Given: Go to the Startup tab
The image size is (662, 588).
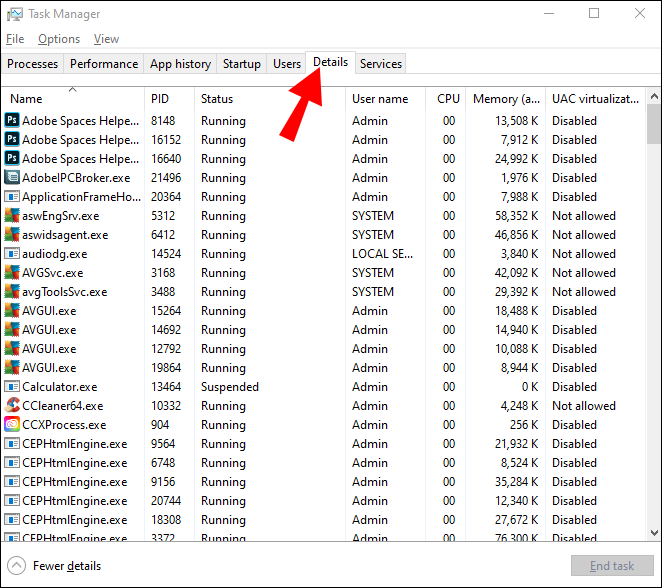Looking at the screenshot, I should tap(241, 64).
